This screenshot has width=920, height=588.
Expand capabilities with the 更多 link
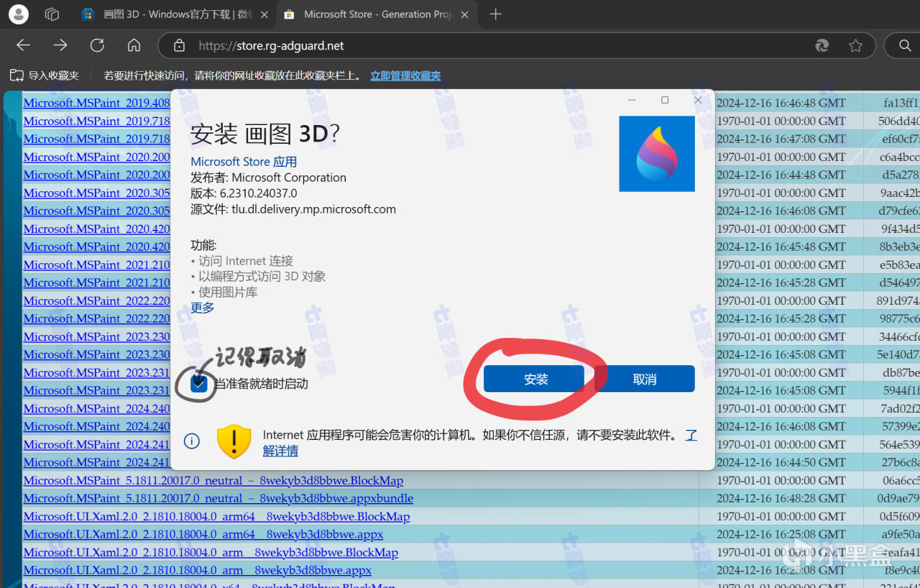click(203, 308)
